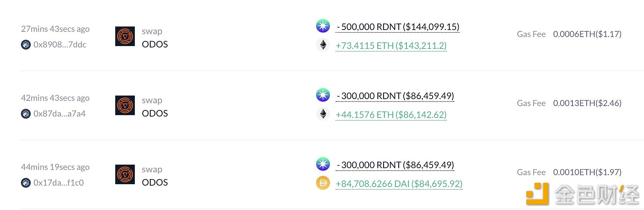Click the chain icon next to 0x17da...f1c0
Screen dimensions: 644x210
[26, 183]
